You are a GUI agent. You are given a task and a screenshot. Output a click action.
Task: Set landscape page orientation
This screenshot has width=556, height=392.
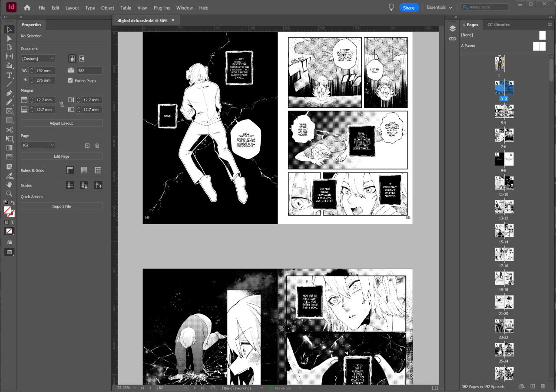click(81, 58)
